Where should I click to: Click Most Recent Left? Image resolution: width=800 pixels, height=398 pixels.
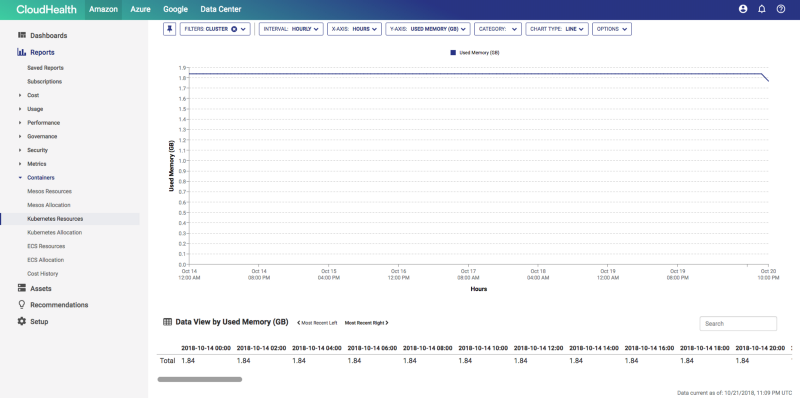coord(317,323)
